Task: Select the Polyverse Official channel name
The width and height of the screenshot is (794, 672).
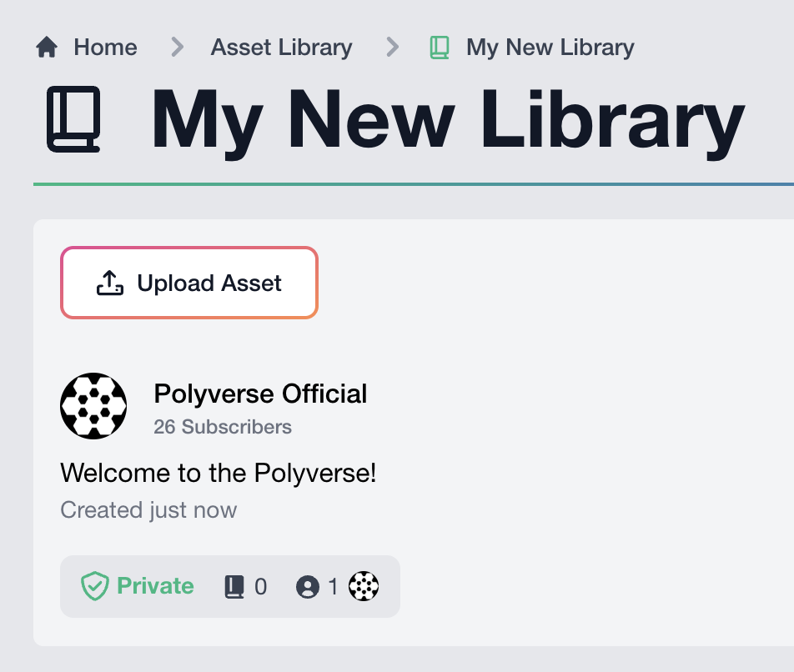Action: point(260,394)
